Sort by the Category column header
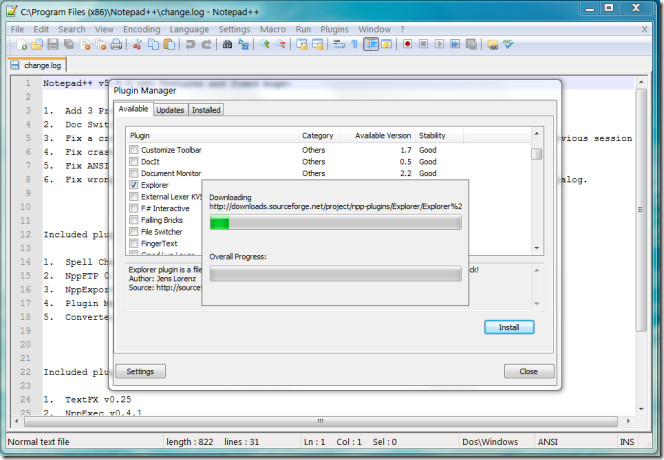Screen dimensions: 664x460 (319, 136)
